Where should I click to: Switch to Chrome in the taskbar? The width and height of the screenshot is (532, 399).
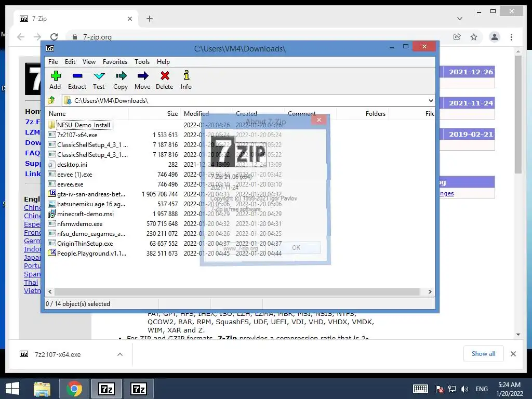(x=74, y=389)
